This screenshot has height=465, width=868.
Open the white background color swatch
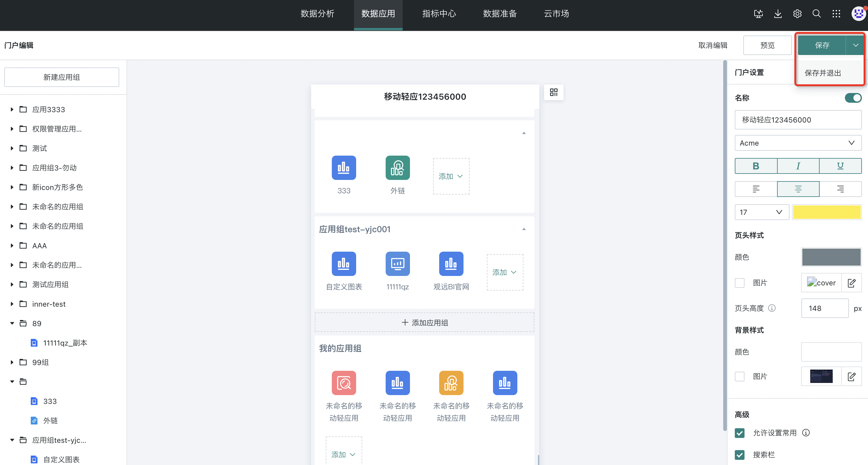pyautogui.click(x=831, y=352)
